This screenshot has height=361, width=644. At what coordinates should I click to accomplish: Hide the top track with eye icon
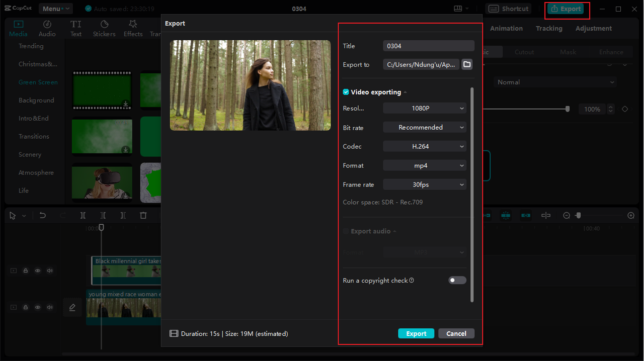tap(38, 270)
